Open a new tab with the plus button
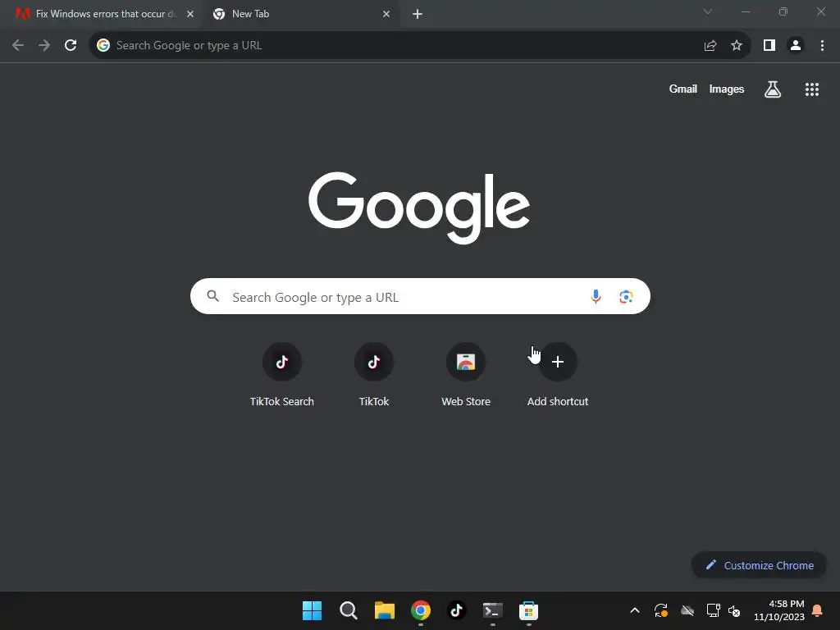The height and width of the screenshot is (630, 840). (x=418, y=14)
